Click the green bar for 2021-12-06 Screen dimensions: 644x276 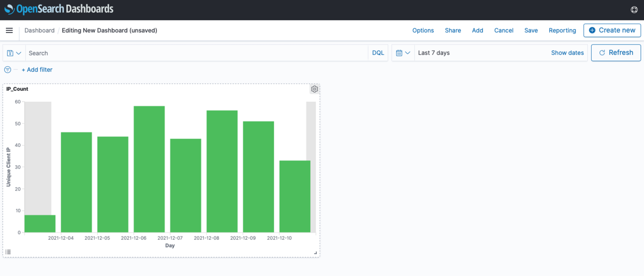pyautogui.click(x=149, y=170)
